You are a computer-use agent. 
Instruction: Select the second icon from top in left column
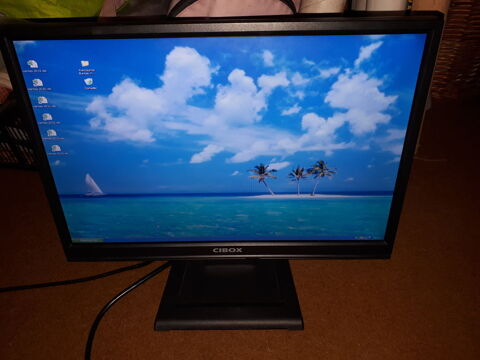38,82
